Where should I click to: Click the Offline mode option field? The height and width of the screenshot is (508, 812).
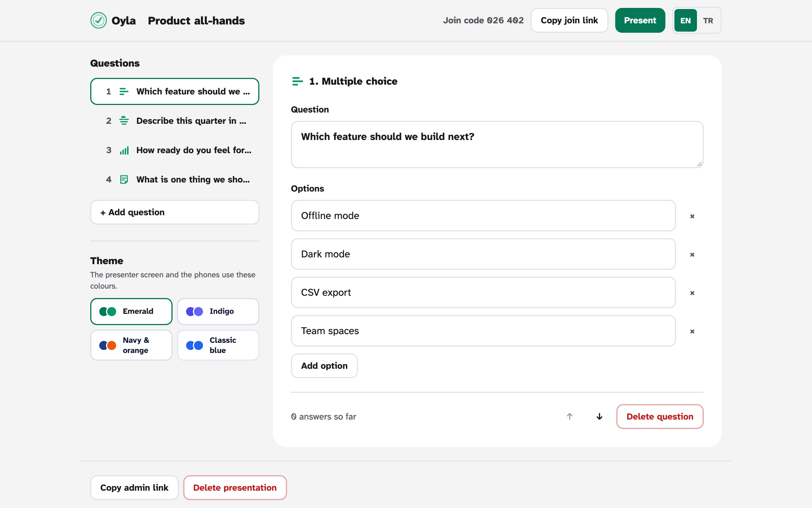[483, 216]
